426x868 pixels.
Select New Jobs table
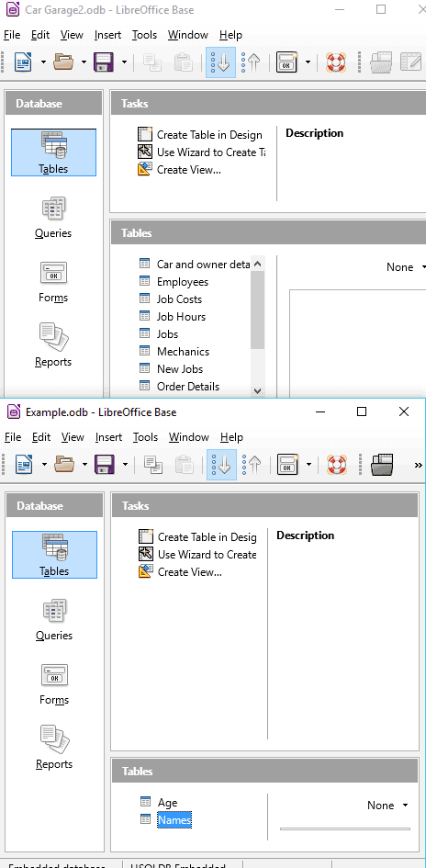pos(171,368)
